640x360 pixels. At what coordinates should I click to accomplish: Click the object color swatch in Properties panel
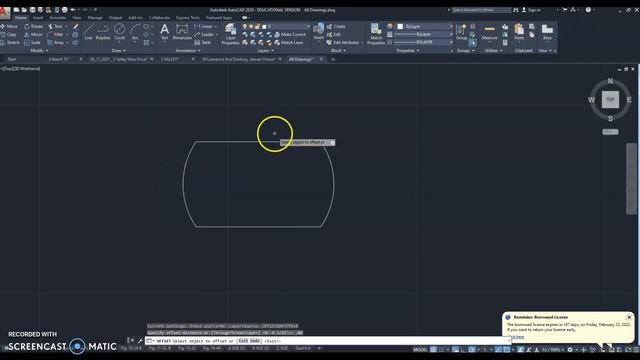pos(400,27)
